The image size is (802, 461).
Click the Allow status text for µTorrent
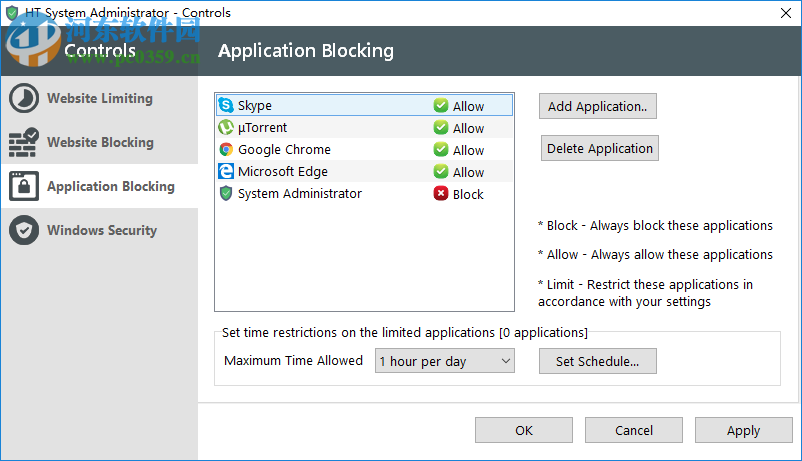(469, 128)
